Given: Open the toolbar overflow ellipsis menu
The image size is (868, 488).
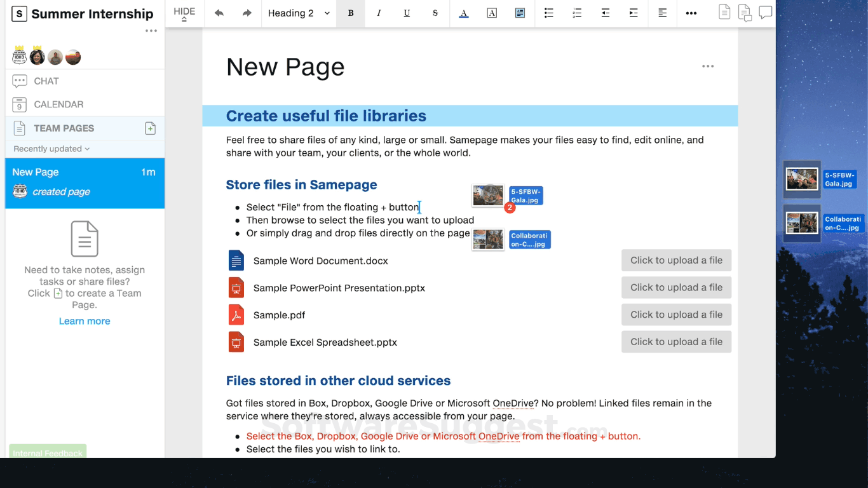Looking at the screenshot, I should click(691, 13).
